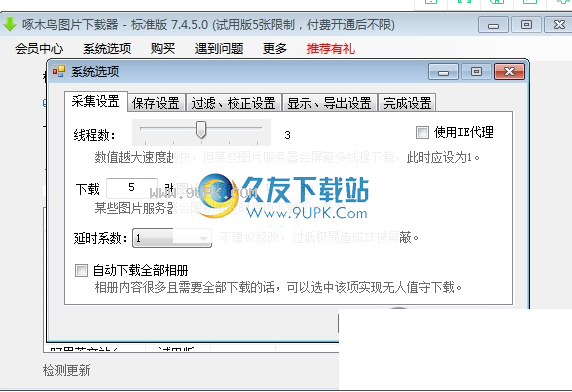Click the green arrow app icon in title bar
This screenshot has width=572, height=392.
click(9, 24)
